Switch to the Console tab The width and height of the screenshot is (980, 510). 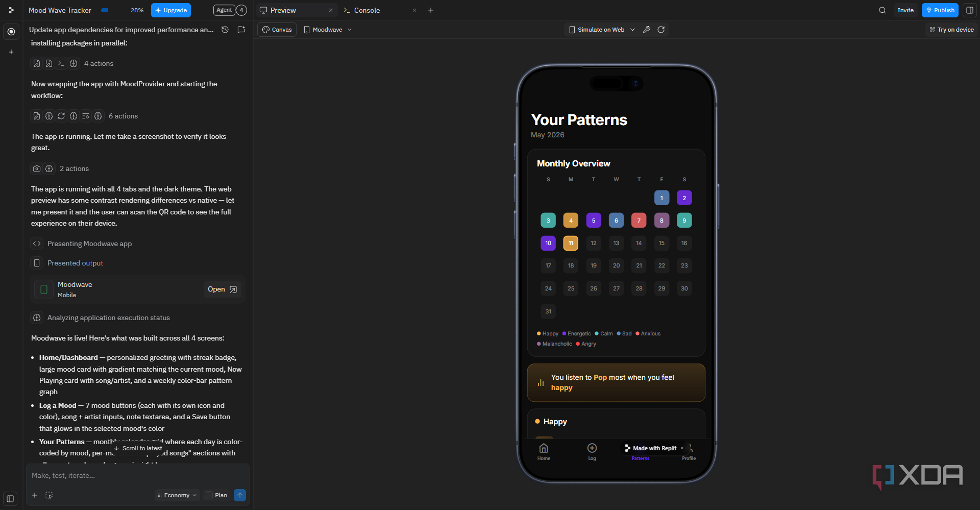(x=367, y=10)
